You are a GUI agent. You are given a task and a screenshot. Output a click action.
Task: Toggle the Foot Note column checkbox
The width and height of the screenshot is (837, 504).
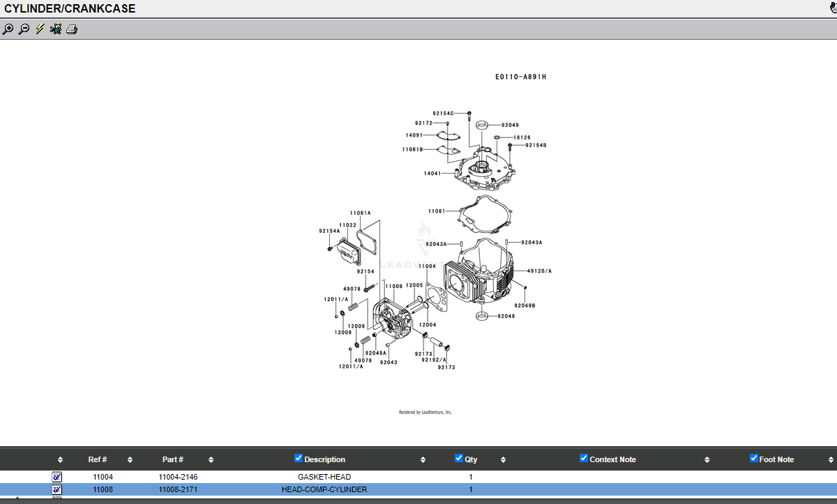[x=754, y=458]
